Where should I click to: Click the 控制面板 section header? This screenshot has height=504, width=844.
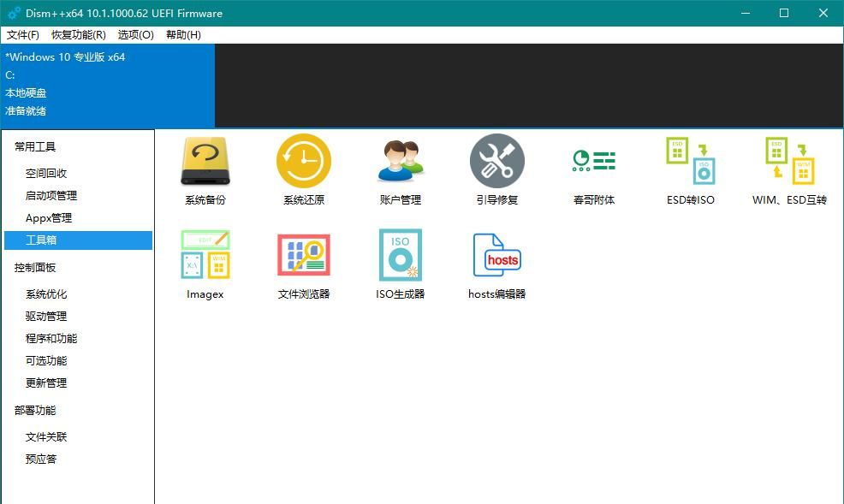(35, 267)
